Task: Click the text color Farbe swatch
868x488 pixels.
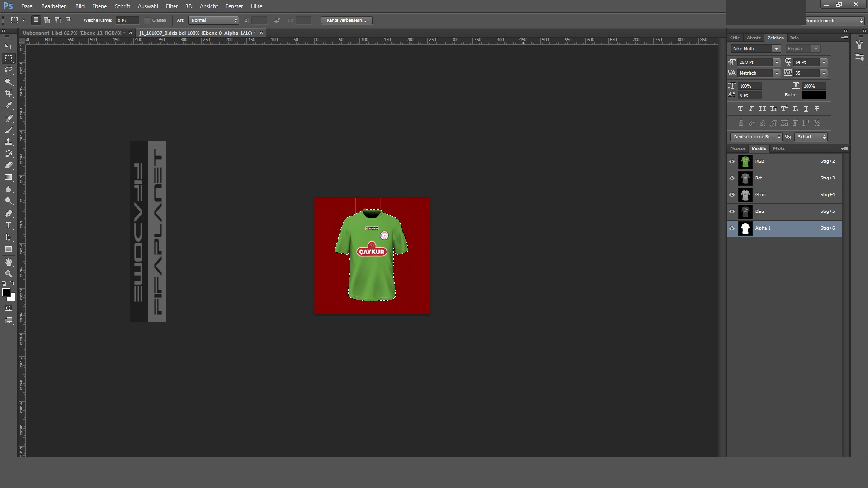Action: pos(814,95)
